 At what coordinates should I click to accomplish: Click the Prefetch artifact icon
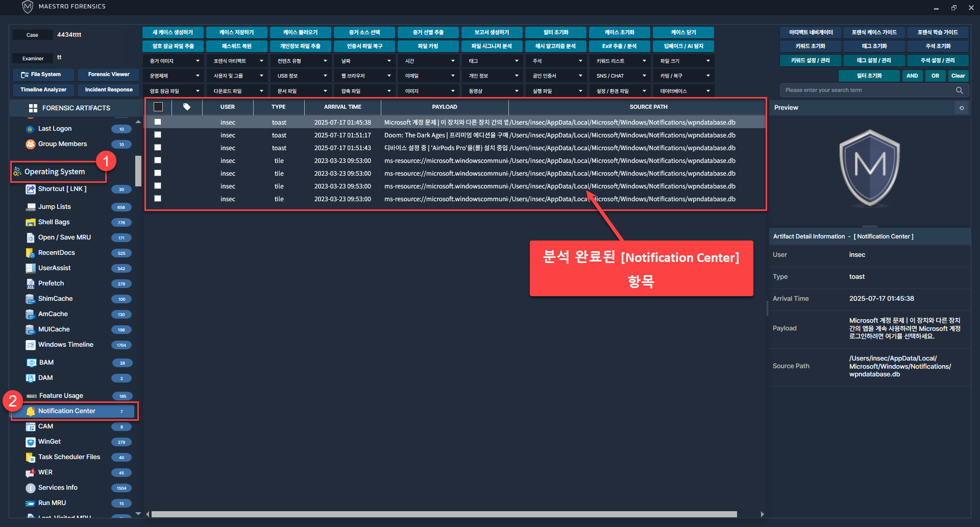30,283
